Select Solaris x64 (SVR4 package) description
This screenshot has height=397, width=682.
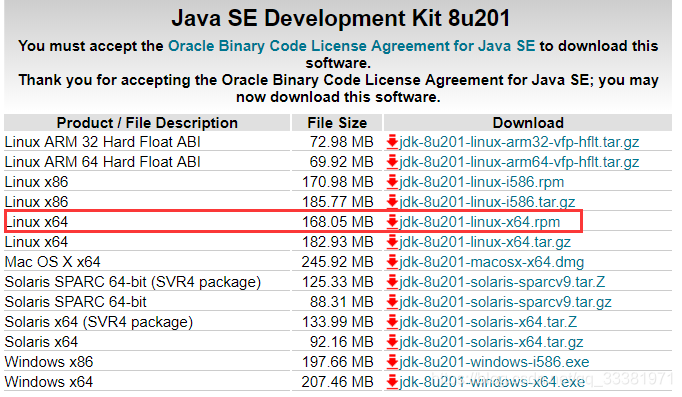tap(99, 322)
